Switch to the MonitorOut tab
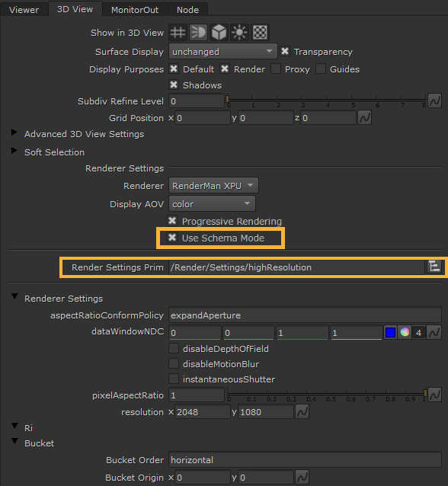The height and width of the screenshot is (486, 448). click(135, 10)
